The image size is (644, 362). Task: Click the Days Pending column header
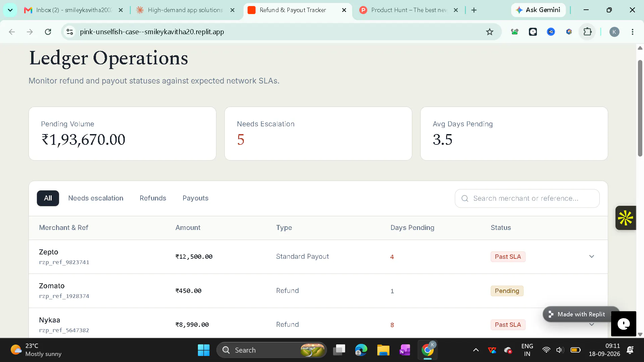tap(412, 228)
